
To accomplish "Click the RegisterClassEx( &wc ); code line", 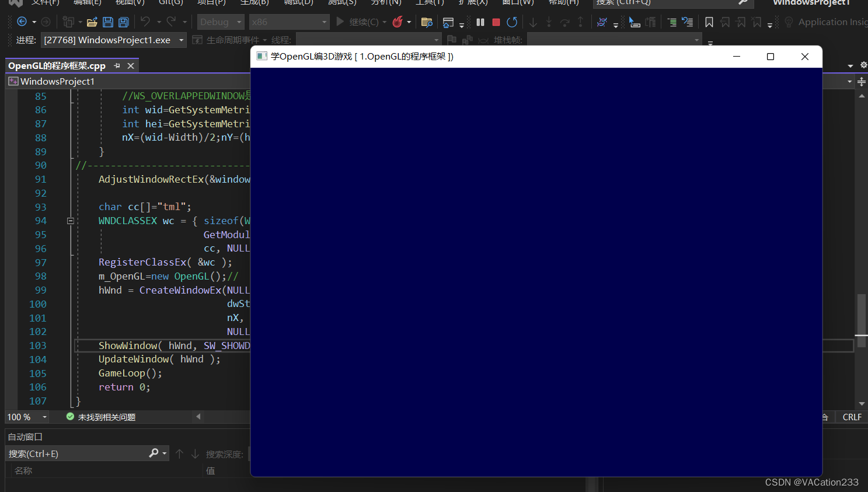I will pyautogui.click(x=165, y=263).
